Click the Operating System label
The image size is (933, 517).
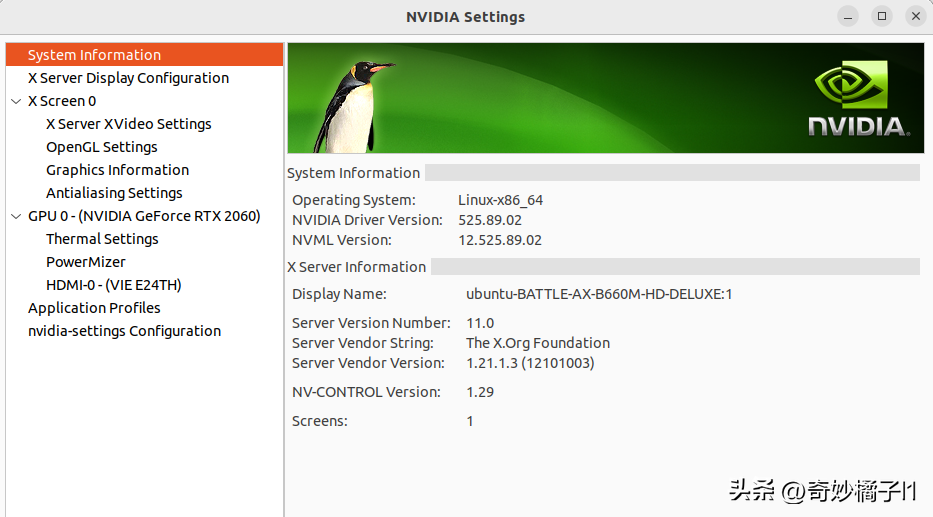[x=353, y=200]
